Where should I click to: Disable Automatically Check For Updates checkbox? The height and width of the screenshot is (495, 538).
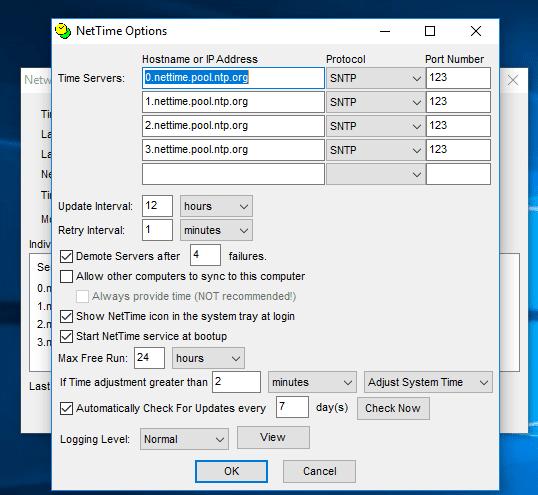[x=66, y=408]
